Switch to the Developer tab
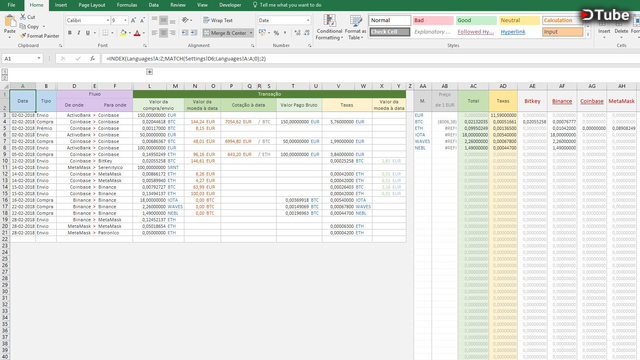 pos(230,5)
